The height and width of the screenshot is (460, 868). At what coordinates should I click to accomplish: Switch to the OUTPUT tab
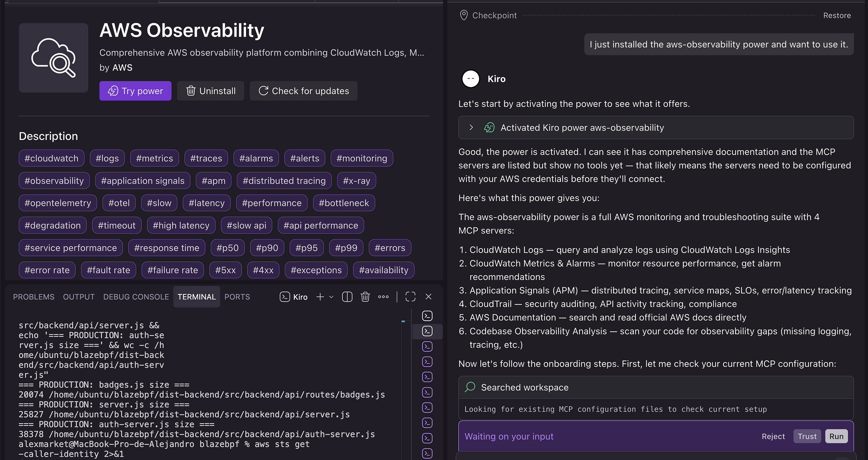pos(78,297)
